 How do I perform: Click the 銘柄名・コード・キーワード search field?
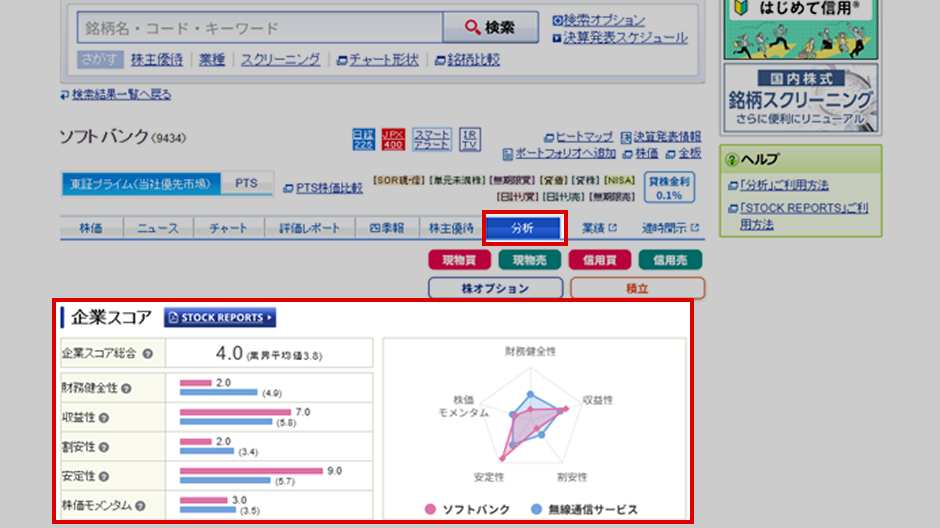[260, 28]
